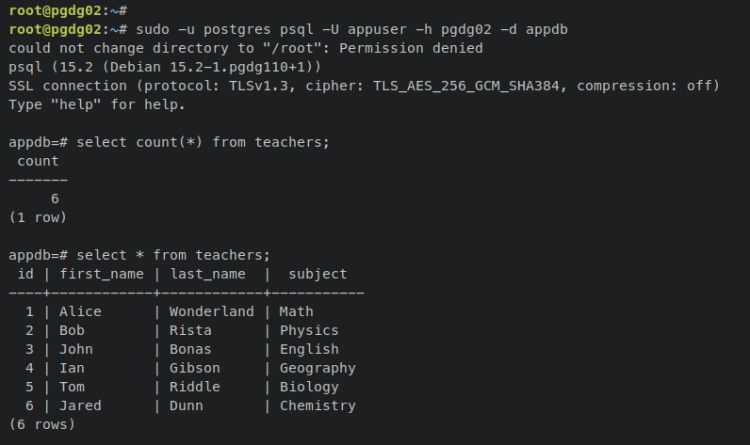This screenshot has width=750, height=445.
Task: Click the SSL connection protocol line
Action: click(363, 86)
